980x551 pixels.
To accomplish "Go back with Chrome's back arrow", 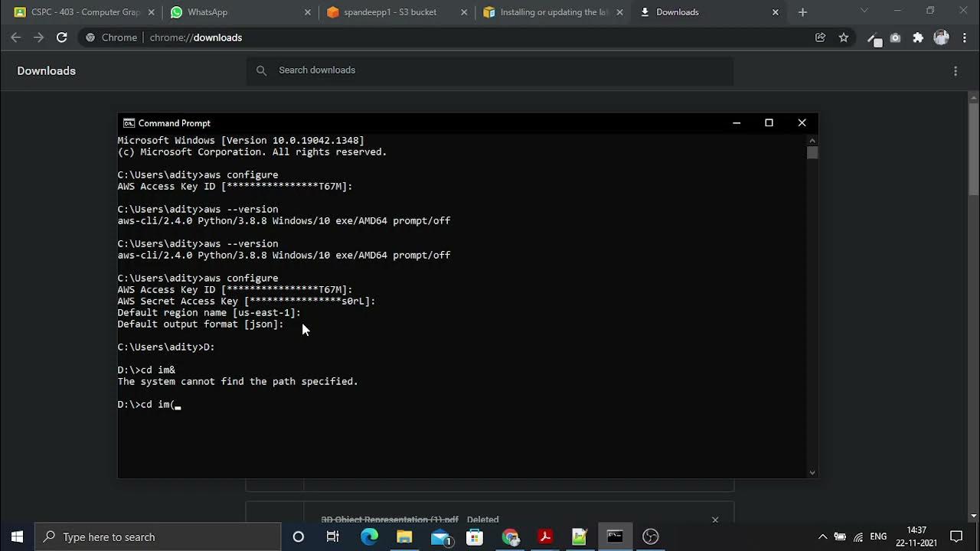I will pyautogui.click(x=16, y=37).
